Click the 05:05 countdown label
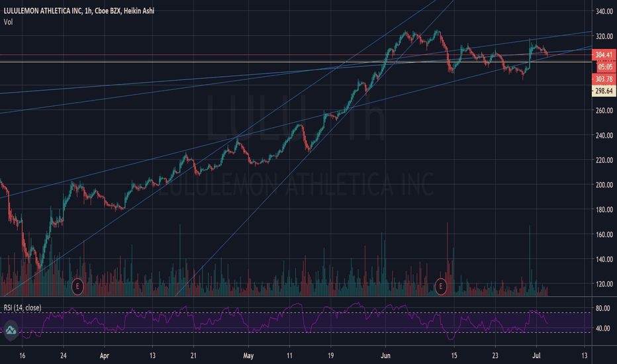This screenshot has height=364, width=617. tap(605, 67)
